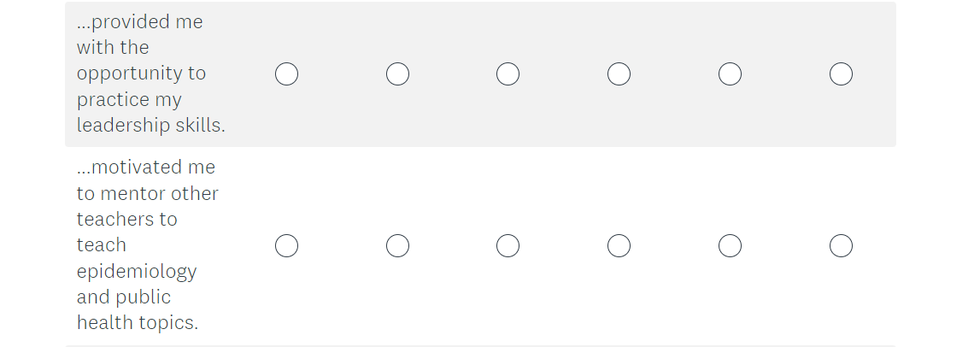
Task: Select last radio button in mentor teachers row
Action: pos(841,246)
